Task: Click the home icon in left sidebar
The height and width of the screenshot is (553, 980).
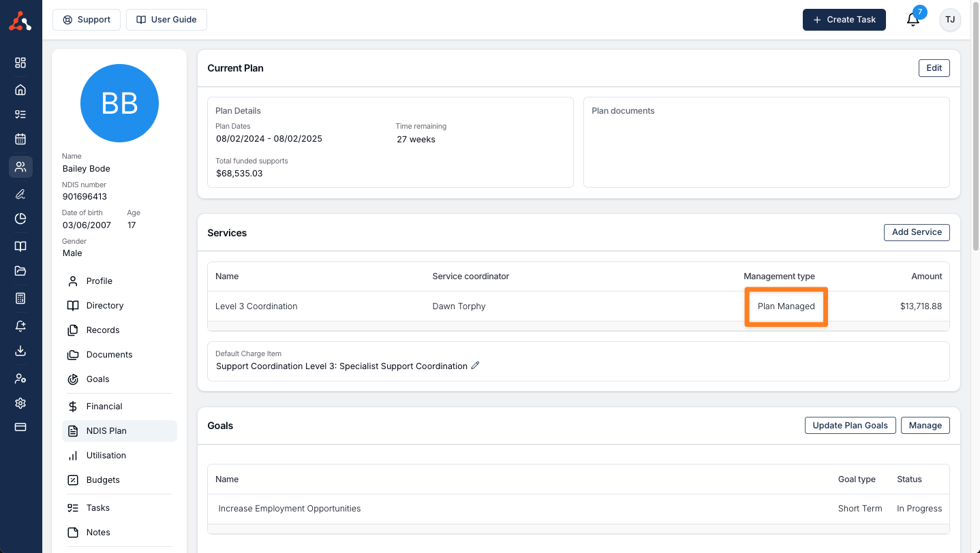Action: coord(20,90)
